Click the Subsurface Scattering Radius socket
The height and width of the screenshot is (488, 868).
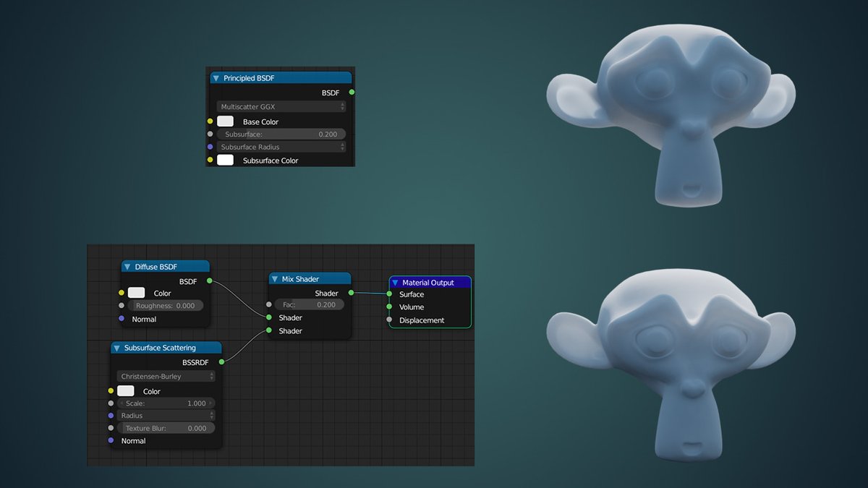click(111, 416)
